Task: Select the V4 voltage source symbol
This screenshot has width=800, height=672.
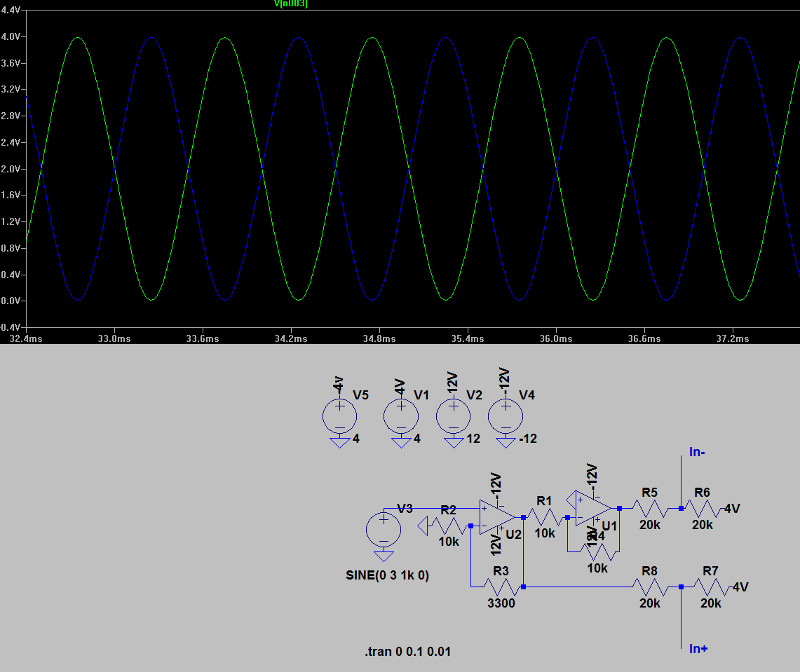Action: tap(506, 416)
